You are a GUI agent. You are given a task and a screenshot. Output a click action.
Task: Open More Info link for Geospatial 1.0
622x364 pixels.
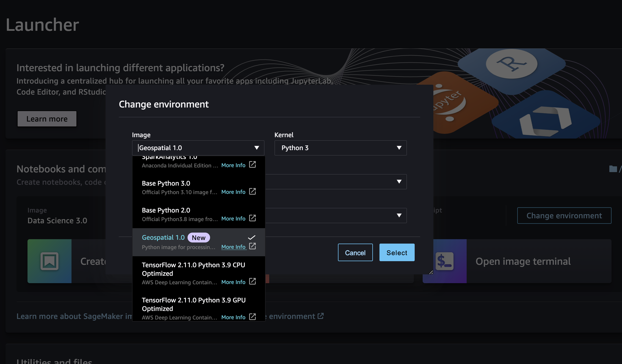pos(233,247)
